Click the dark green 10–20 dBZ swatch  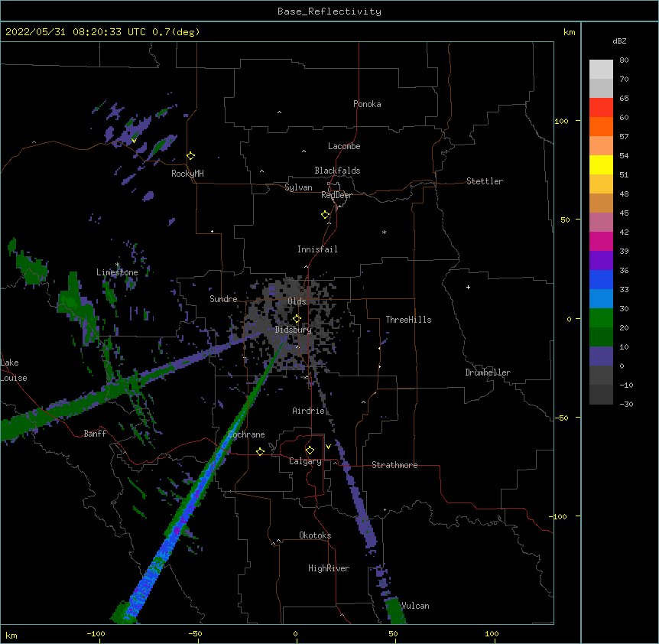pos(601,337)
